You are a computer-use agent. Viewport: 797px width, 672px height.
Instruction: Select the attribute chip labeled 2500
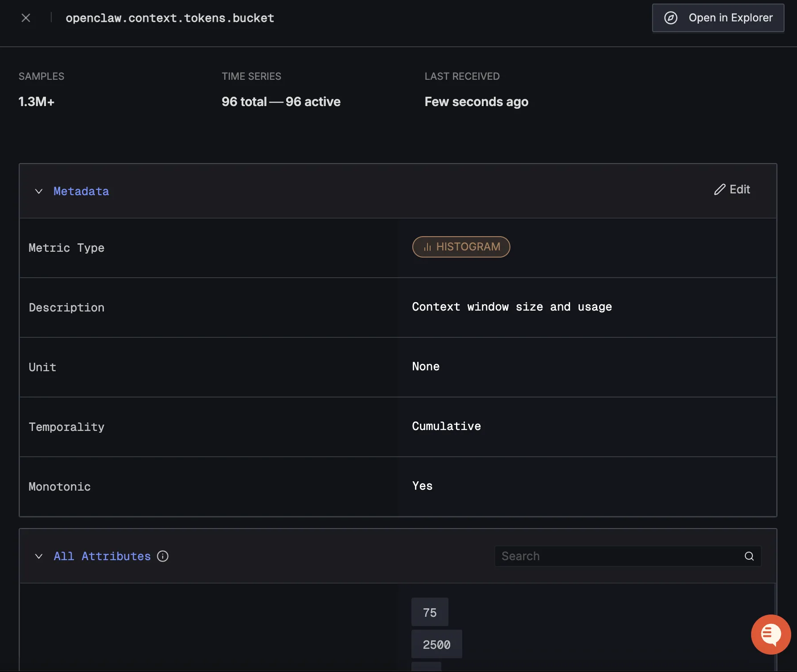(x=436, y=644)
